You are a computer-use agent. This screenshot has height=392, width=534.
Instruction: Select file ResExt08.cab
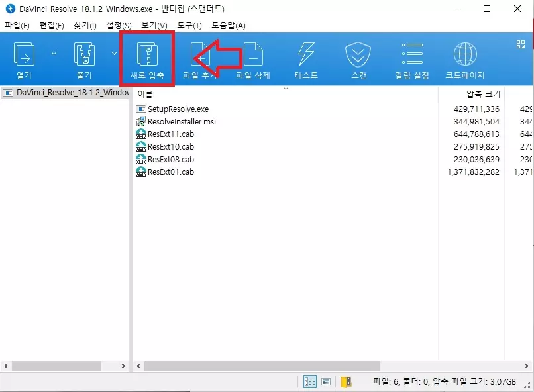171,159
